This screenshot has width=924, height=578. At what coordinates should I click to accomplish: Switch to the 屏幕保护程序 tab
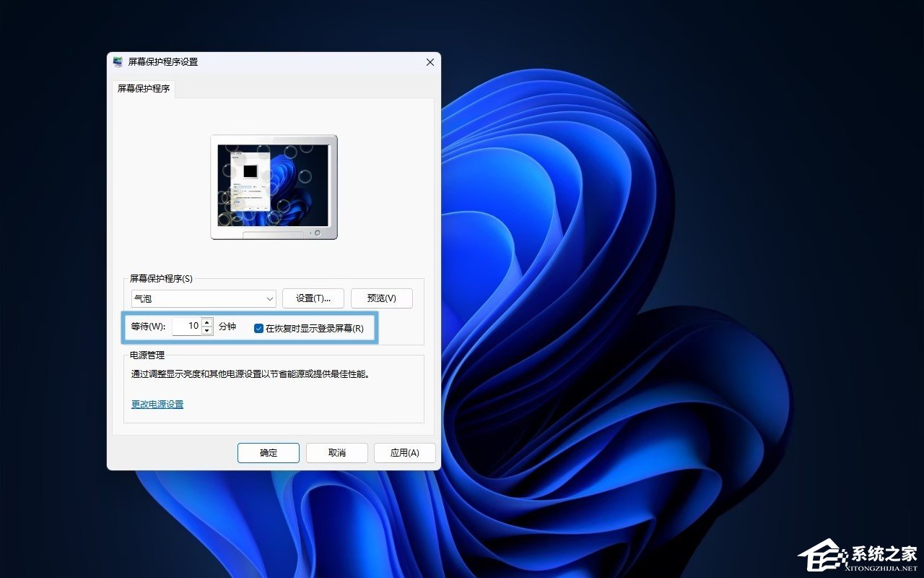click(143, 90)
